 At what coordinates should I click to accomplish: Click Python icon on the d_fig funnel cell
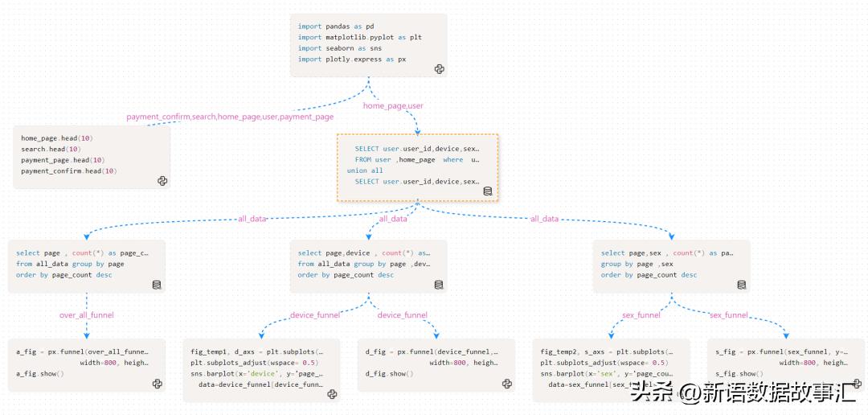(506, 384)
